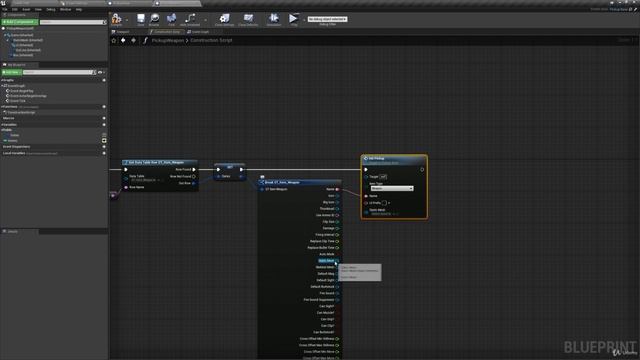Collapse the EventGraph tree item
Screen dimensions: 640x360
[x=3, y=86]
